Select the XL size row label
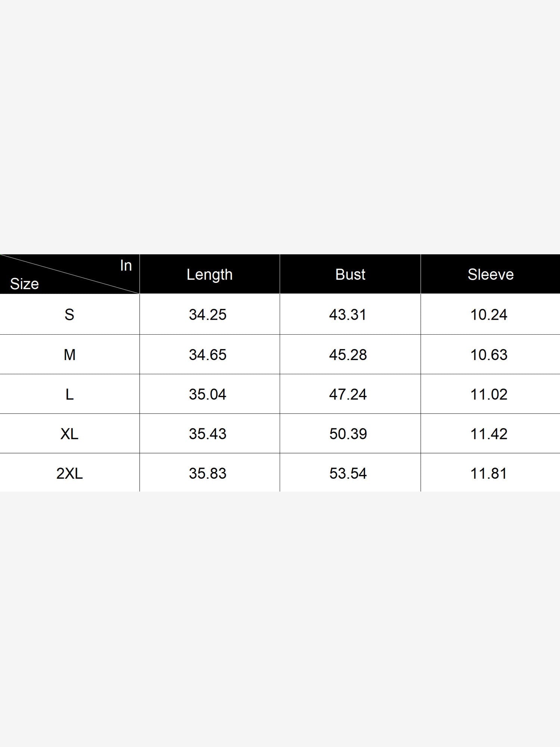 [x=69, y=434]
